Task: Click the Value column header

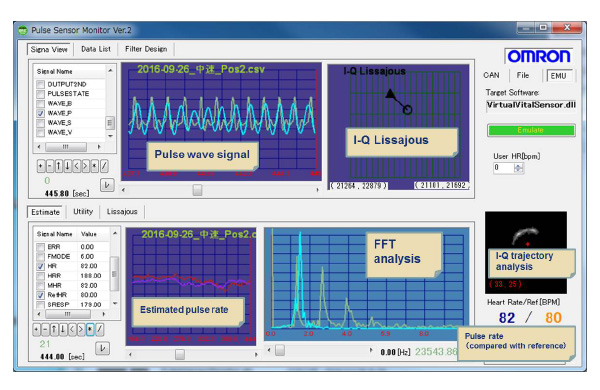Action: [x=89, y=234]
